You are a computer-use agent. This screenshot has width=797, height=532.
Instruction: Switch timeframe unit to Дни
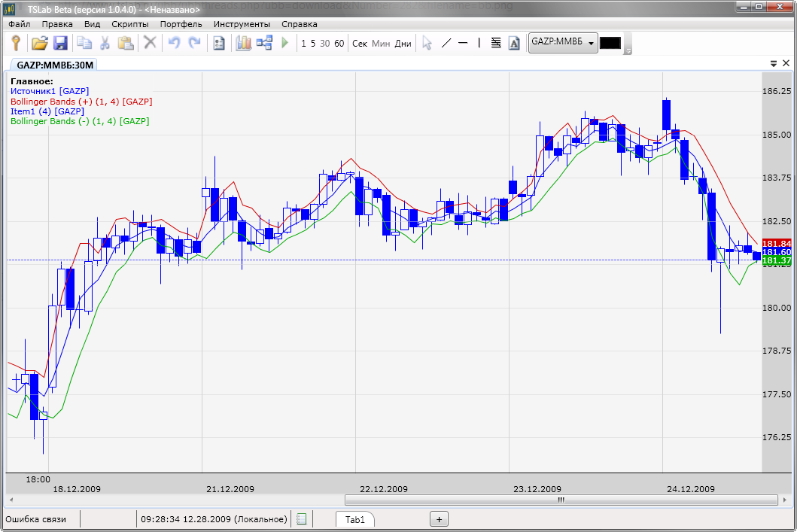coord(403,44)
